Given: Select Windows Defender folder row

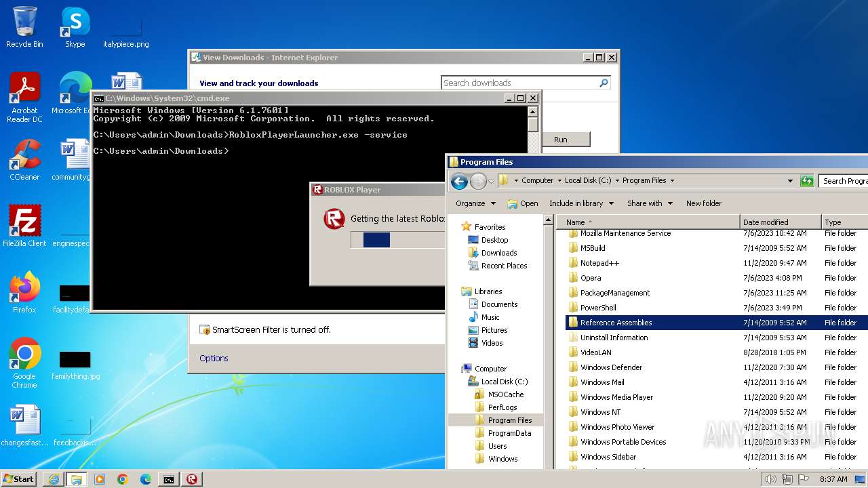Looking at the screenshot, I should coord(717,367).
